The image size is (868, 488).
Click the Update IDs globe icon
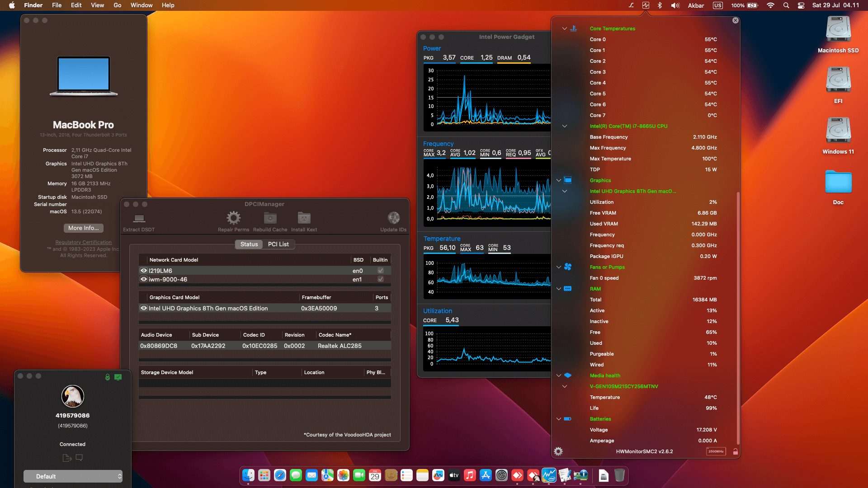pyautogui.click(x=393, y=218)
